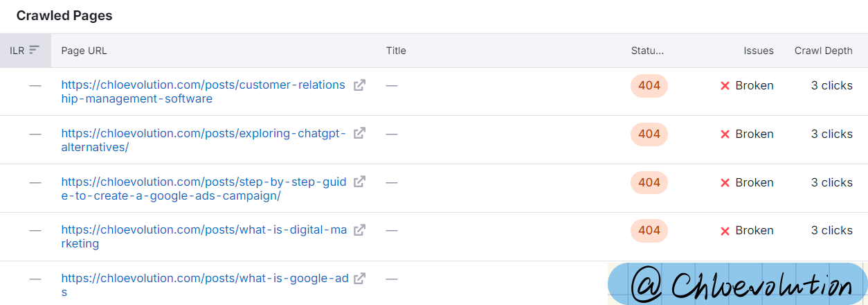Screen dimensions: 868x305
Task: Sort by Crawl Depth column header
Action: pos(824,51)
